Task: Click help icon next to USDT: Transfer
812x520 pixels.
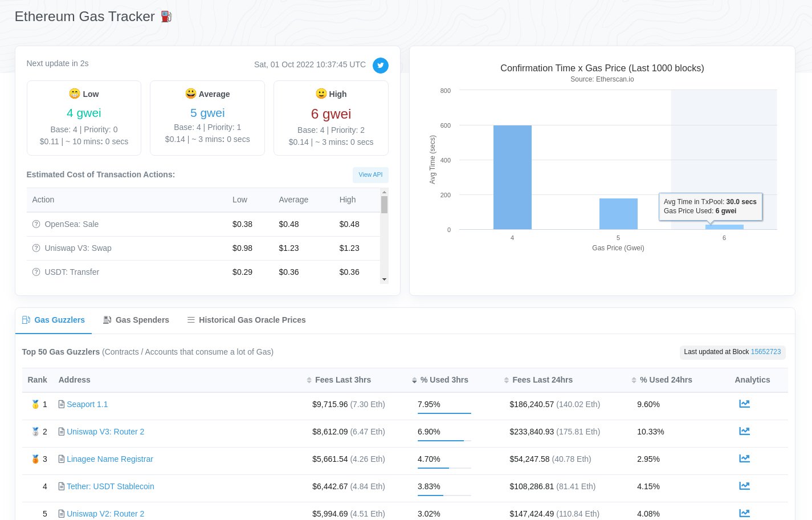Action: [36, 272]
